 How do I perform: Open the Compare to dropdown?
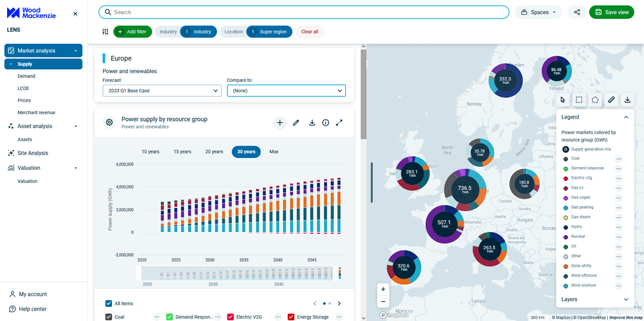click(x=287, y=90)
